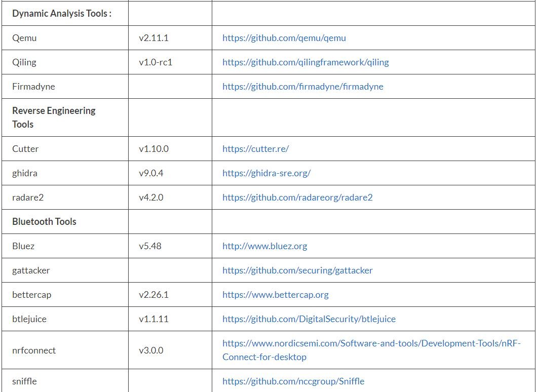537x392 pixels.
Task: Open the Qemu GitHub link
Action: (x=284, y=37)
